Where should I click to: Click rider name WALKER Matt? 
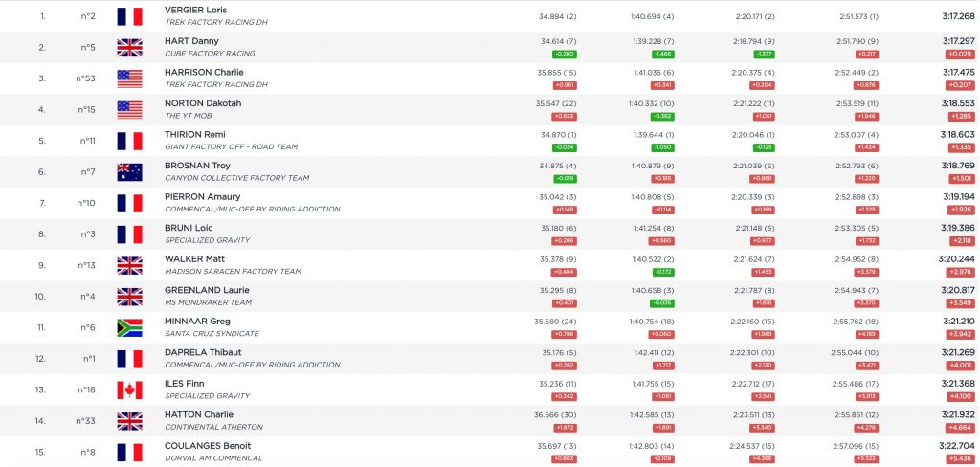[x=194, y=258]
